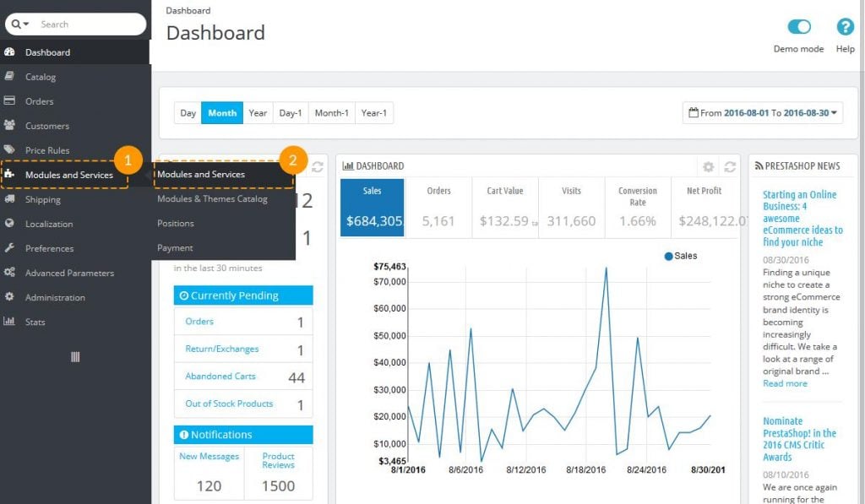Type in the Search input field

pos(89,24)
